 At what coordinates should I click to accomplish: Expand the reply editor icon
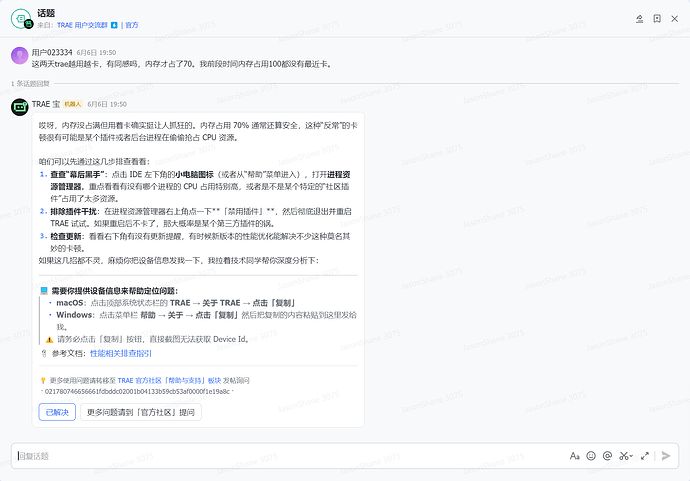coord(645,456)
